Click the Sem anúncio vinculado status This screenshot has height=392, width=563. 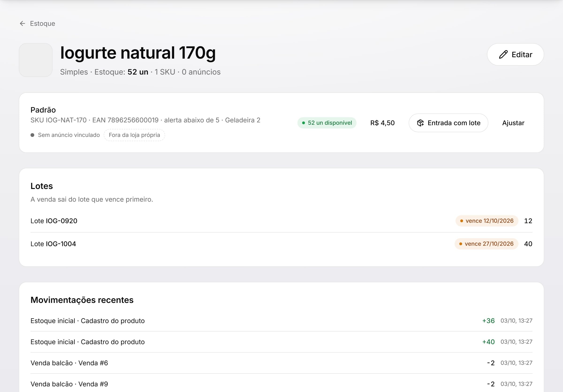coord(65,135)
